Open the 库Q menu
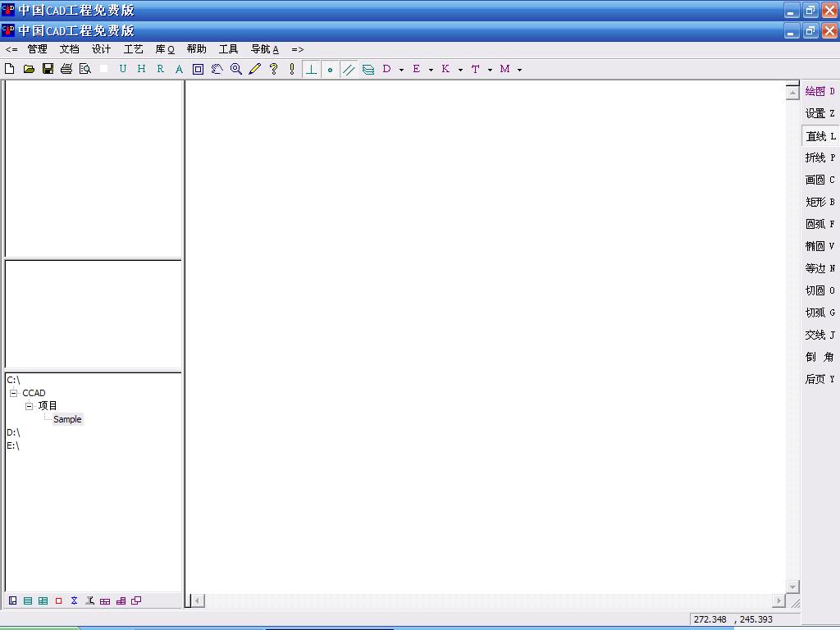 [x=165, y=49]
